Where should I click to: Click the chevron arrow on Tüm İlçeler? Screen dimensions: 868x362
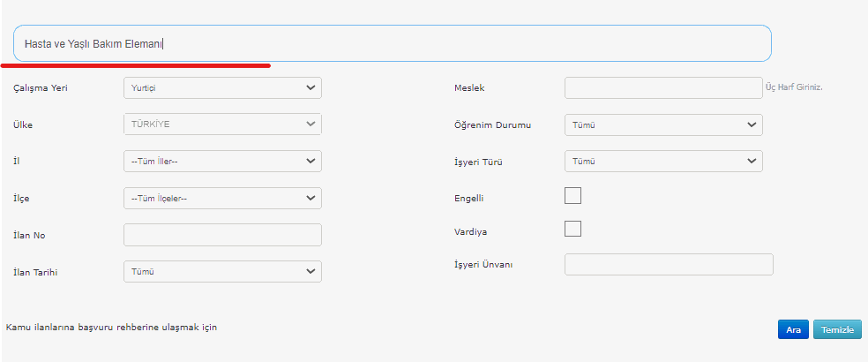pyautogui.click(x=310, y=198)
